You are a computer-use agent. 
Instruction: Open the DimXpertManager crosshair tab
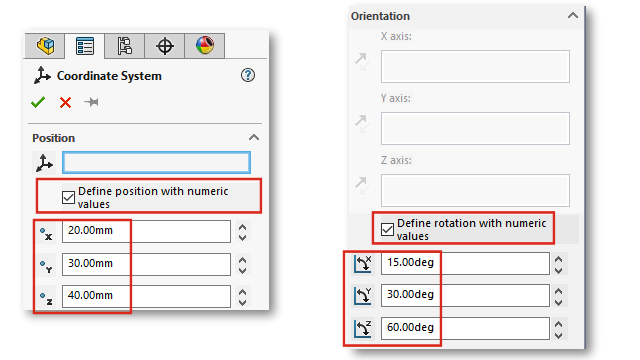164,46
